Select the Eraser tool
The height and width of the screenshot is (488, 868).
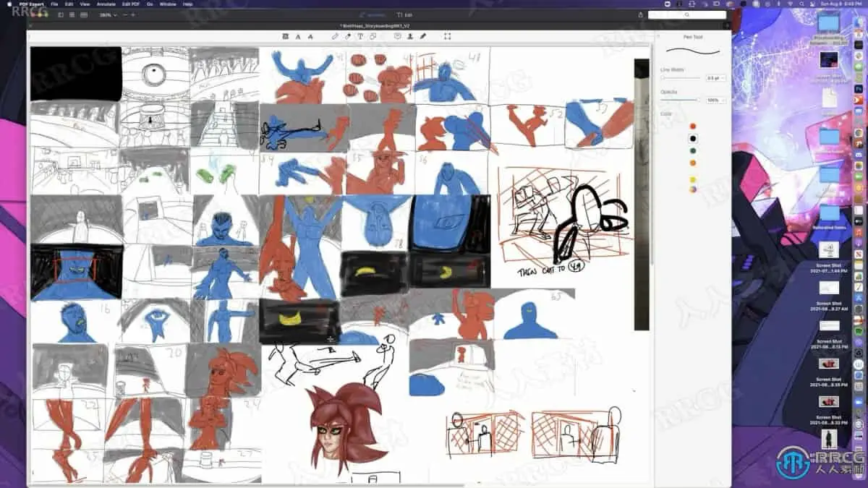pos(347,36)
